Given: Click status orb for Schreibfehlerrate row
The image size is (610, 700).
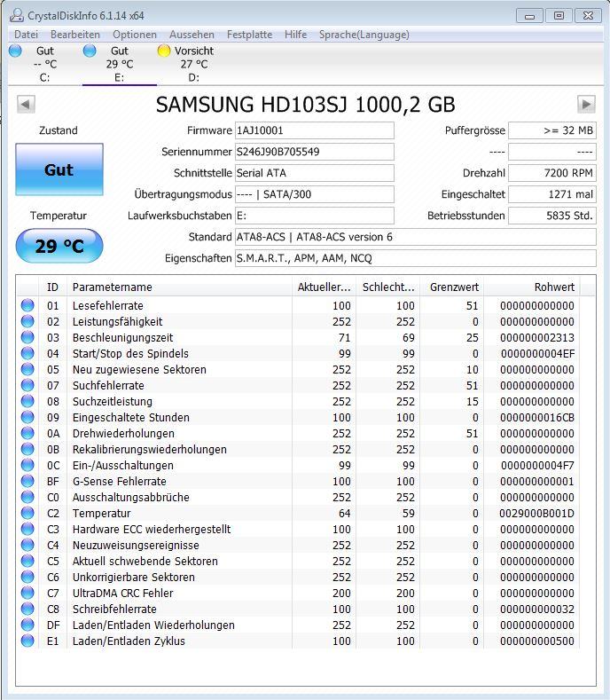Looking at the screenshot, I should [x=27, y=609].
